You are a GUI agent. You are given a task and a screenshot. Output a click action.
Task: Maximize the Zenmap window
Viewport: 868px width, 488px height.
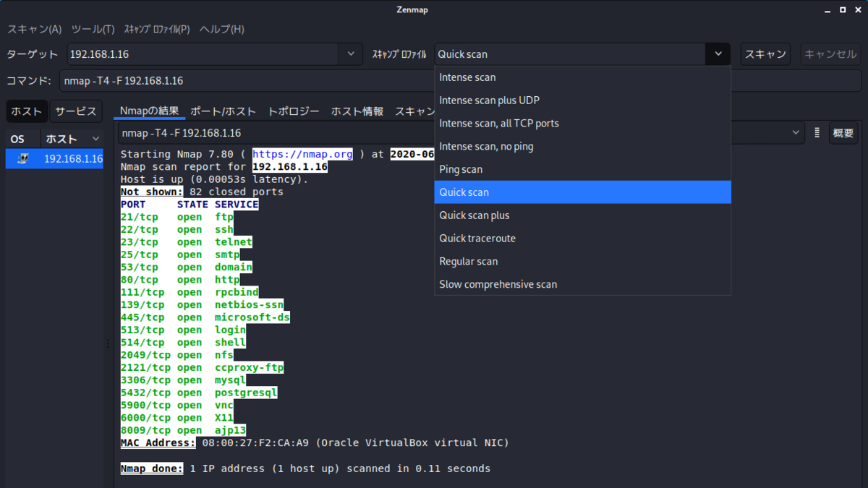pos(843,10)
